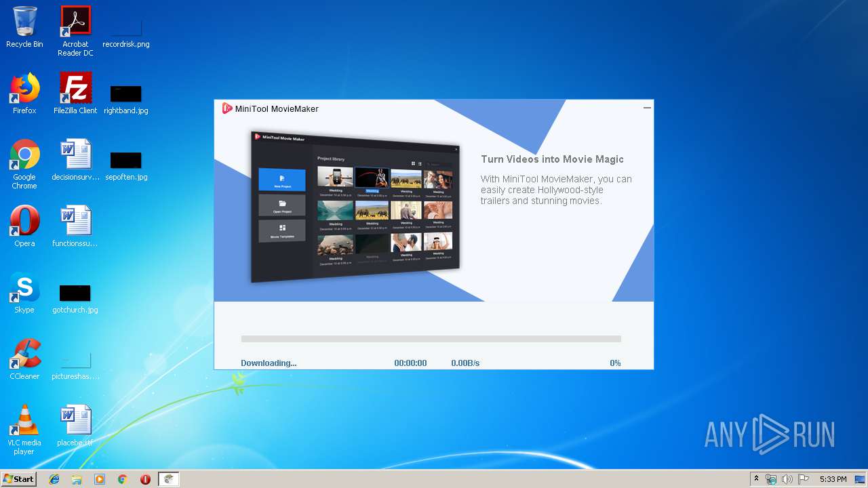
Task: Click the Turn Videos into Movie Magic heading
Action: [552, 159]
